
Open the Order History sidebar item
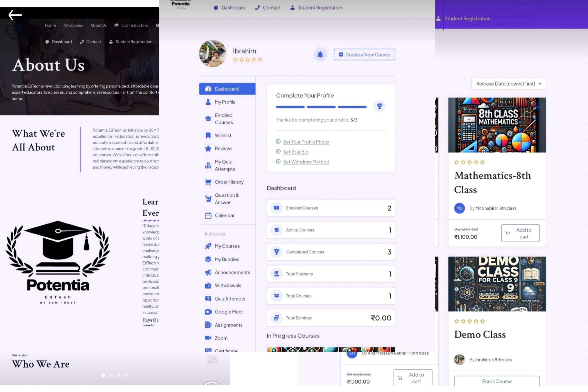pyautogui.click(x=229, y=182)
